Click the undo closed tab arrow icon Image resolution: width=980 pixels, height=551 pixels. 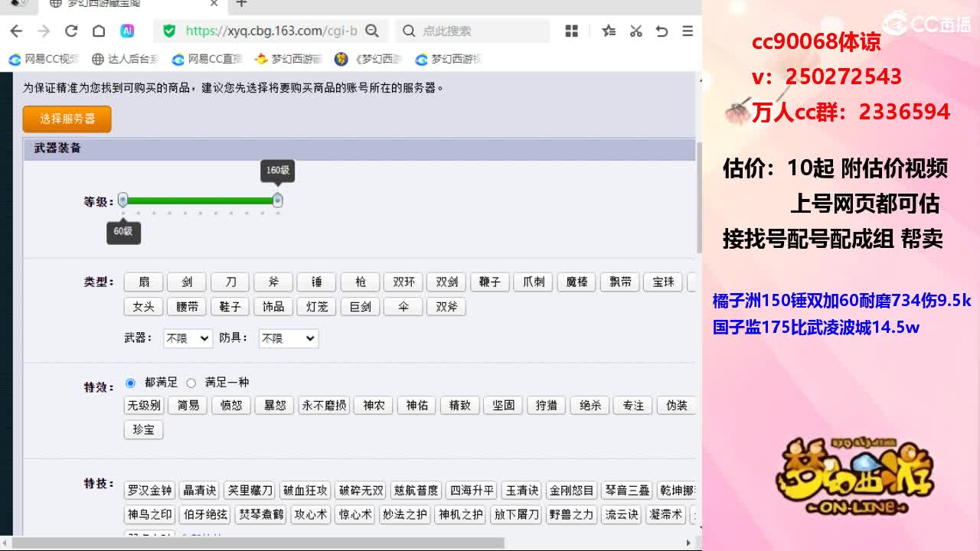(662, 31)
